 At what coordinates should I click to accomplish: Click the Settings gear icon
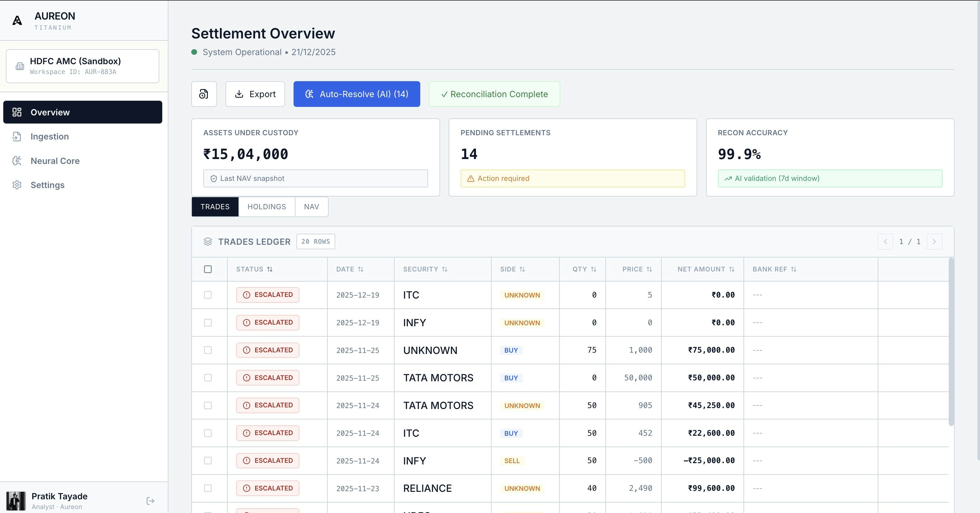click(17, 185)
